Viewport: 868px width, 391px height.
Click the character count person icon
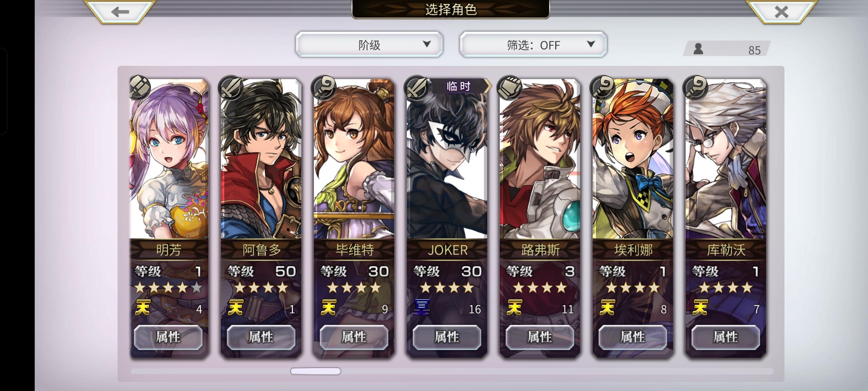tap(698, 49)
